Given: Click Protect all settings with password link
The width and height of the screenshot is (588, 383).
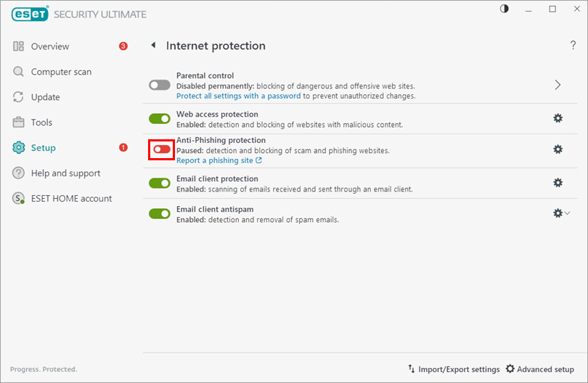Looking at the screenshot, I should (x=239, y=96).
